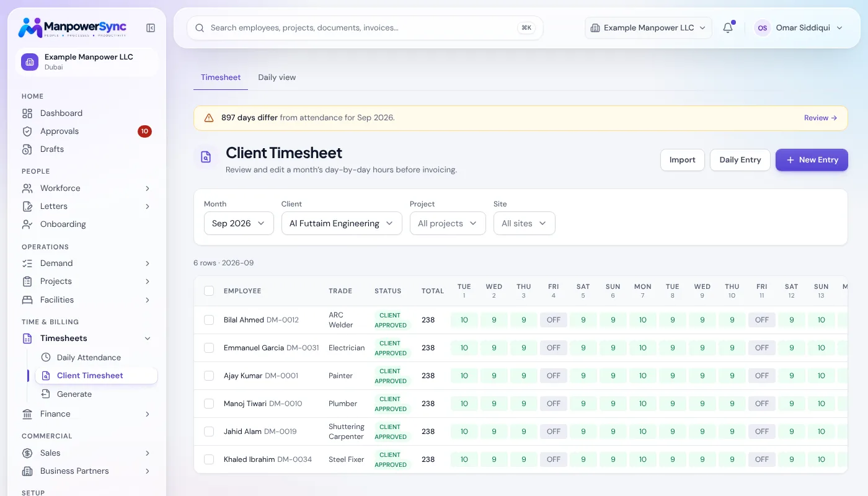Screen dimensions: 868x496
Task: Click the ManpowerSync logo
Action: pyautogui.click(x=73, y=28)
